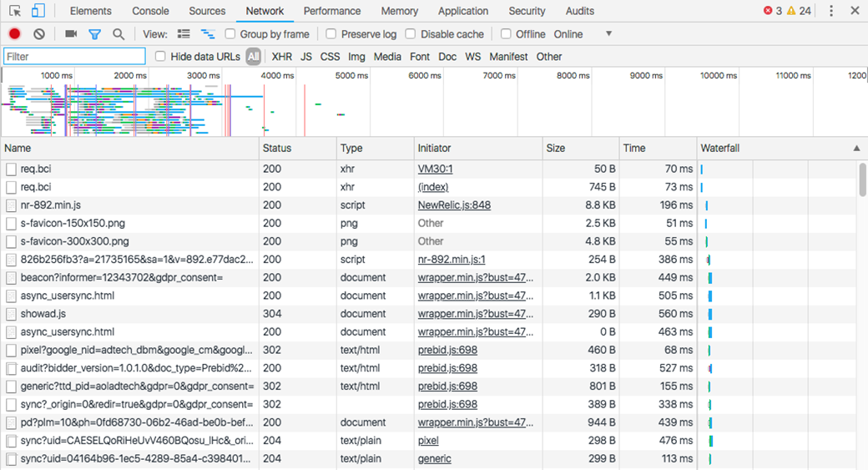Toggle the filter funnel icon

click(94, 34)
